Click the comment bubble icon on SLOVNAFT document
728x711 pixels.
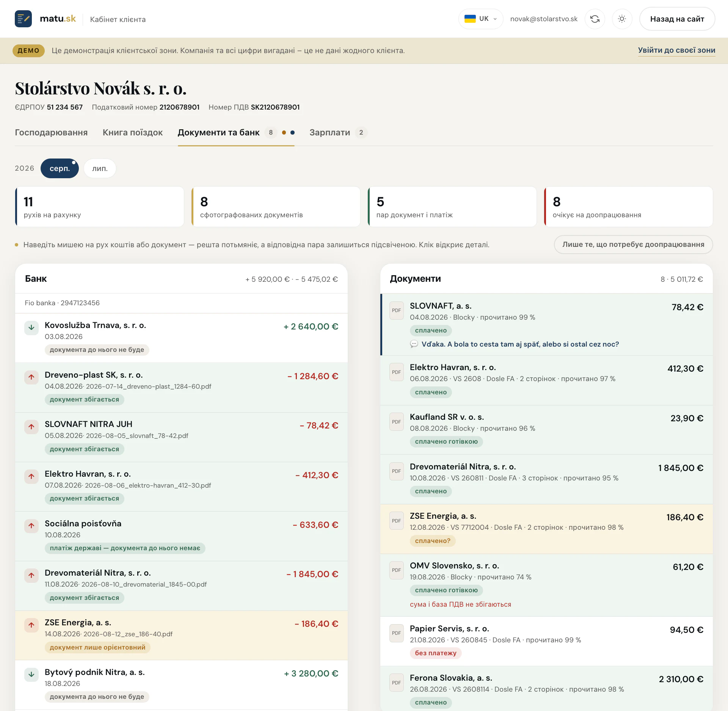(x=414, y=344)
